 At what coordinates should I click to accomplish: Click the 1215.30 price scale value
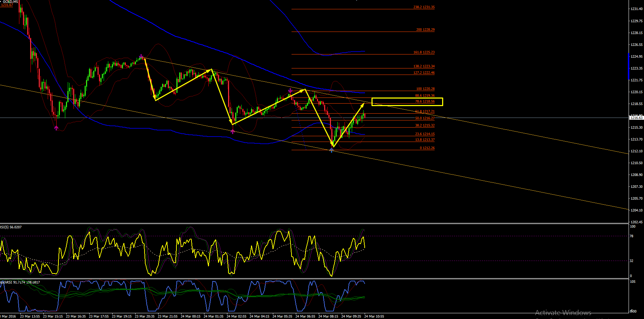636,128
